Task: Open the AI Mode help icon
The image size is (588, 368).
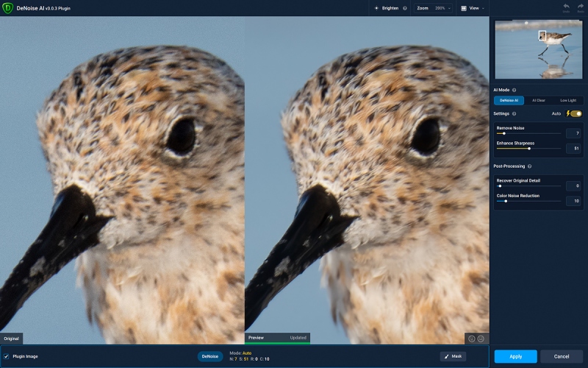Action: pyautogui.click(x=514, y=90)
